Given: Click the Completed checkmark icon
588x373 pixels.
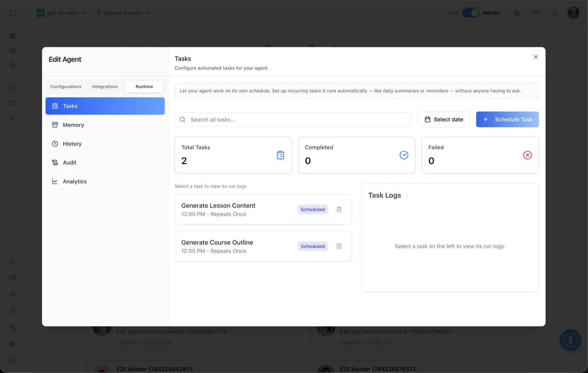Looking at the screenshot, I should (x=404, y=155).
